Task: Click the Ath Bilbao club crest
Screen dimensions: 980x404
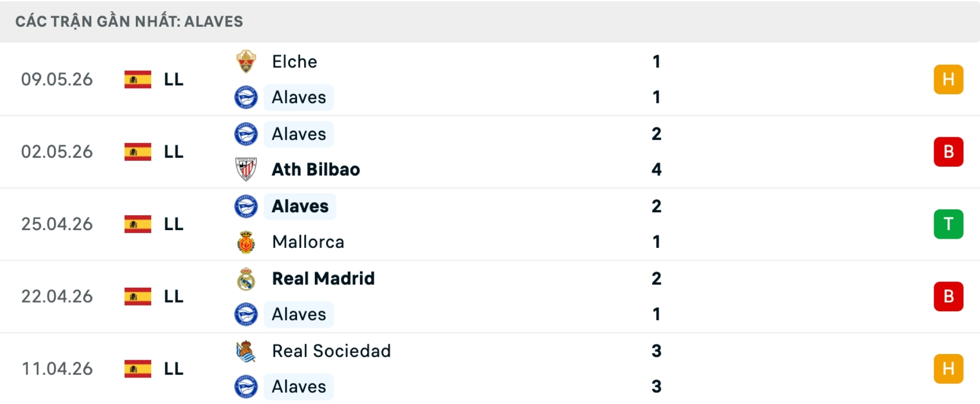Action: coord(246,169)
